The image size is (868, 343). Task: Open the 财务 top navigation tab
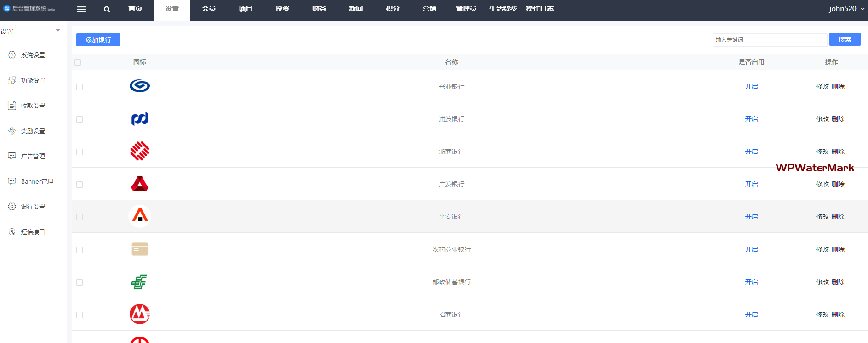(319, 9)
